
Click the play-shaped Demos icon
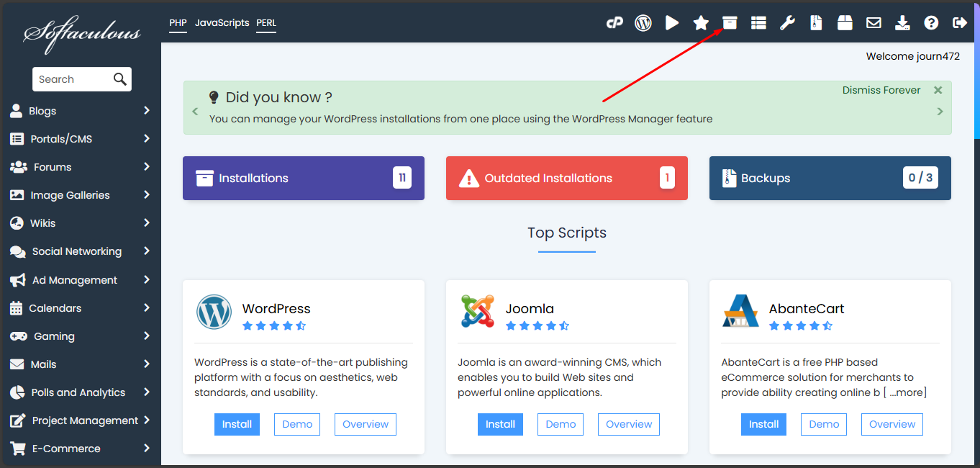[672, 23]
